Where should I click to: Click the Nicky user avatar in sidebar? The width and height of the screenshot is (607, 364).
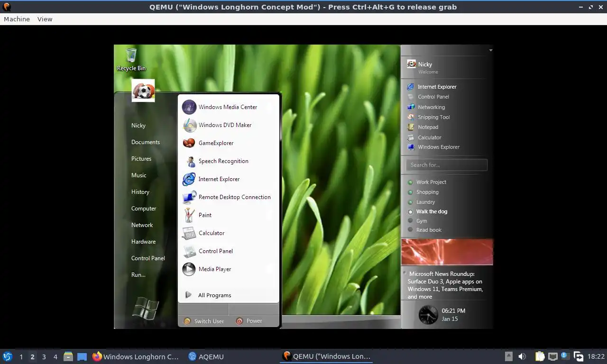[x=411, y=64]
